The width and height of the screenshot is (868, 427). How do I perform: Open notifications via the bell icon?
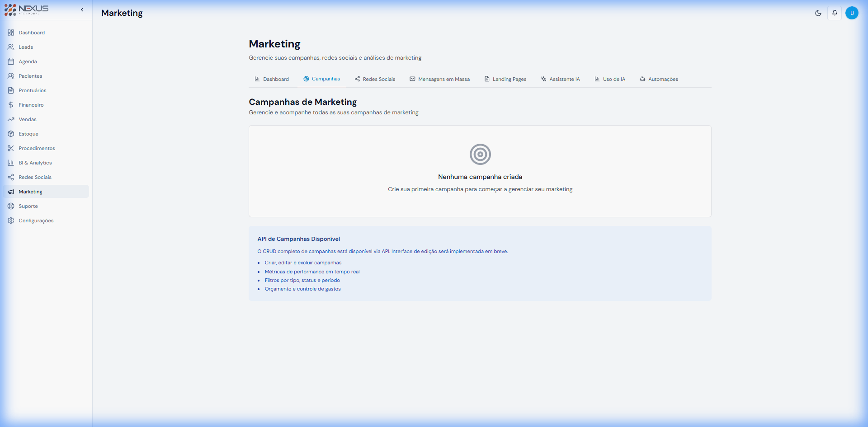pos(835,13)
